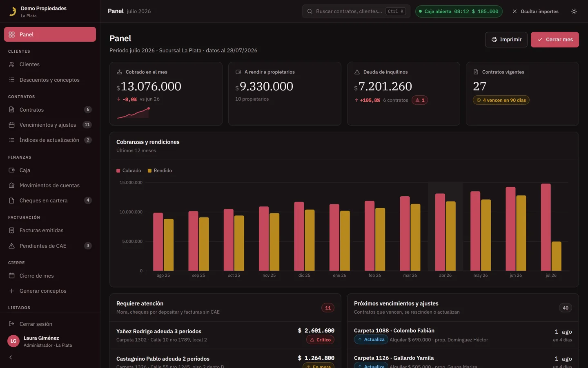Click the Caja abierta status pill

(459, 11)
